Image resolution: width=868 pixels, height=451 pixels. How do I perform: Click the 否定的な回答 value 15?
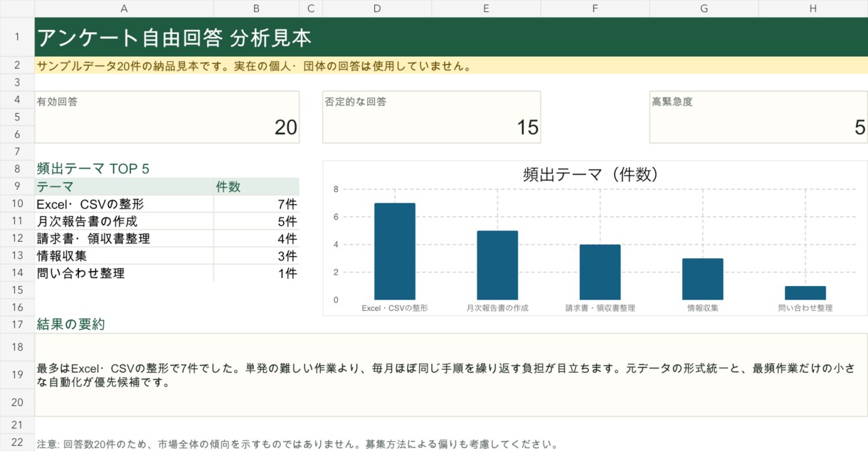tap(527, 127)
